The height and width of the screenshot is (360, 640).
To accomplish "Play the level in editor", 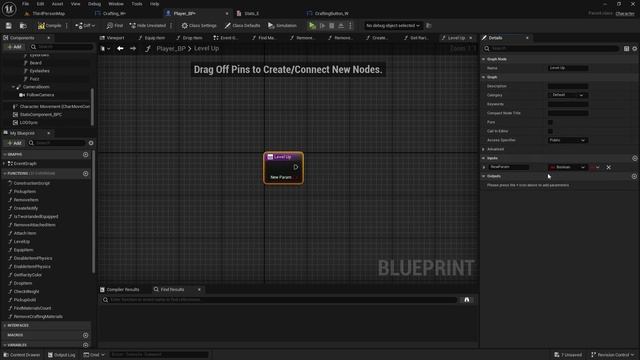I will point(312,26).
